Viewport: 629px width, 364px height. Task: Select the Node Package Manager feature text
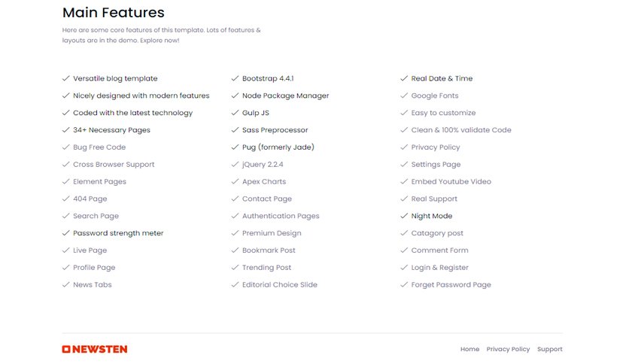point(285,96)
